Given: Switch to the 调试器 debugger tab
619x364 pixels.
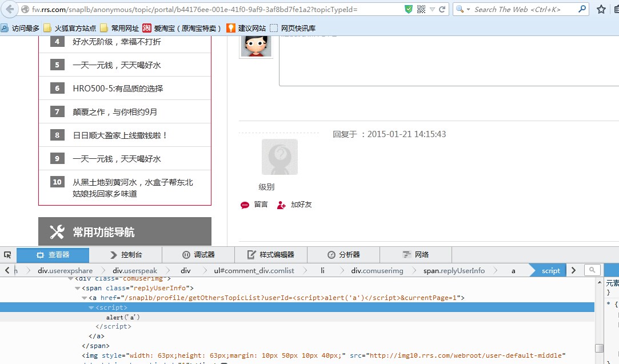Looking at the screenshot, I should [x=198, y=255].
